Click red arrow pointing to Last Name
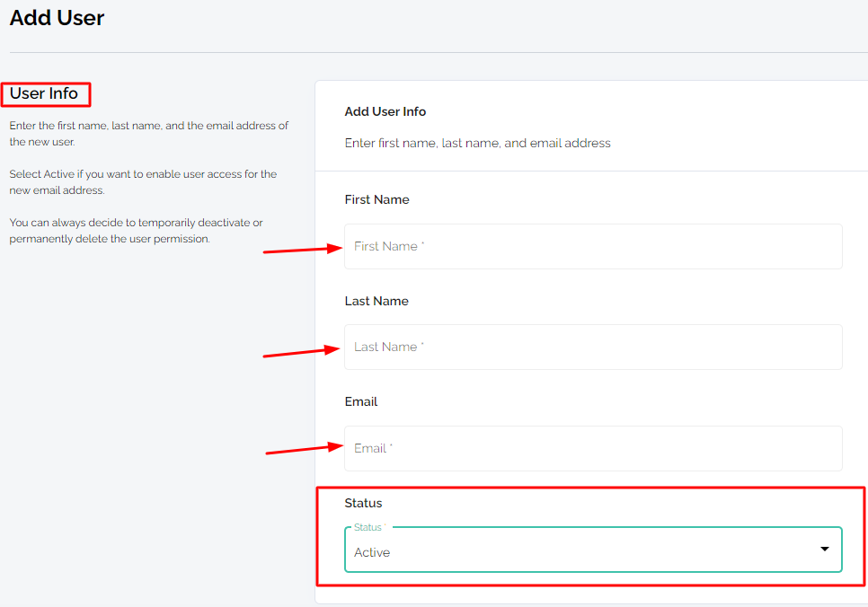This screenshot has width=868, height=607. (302, 351)
